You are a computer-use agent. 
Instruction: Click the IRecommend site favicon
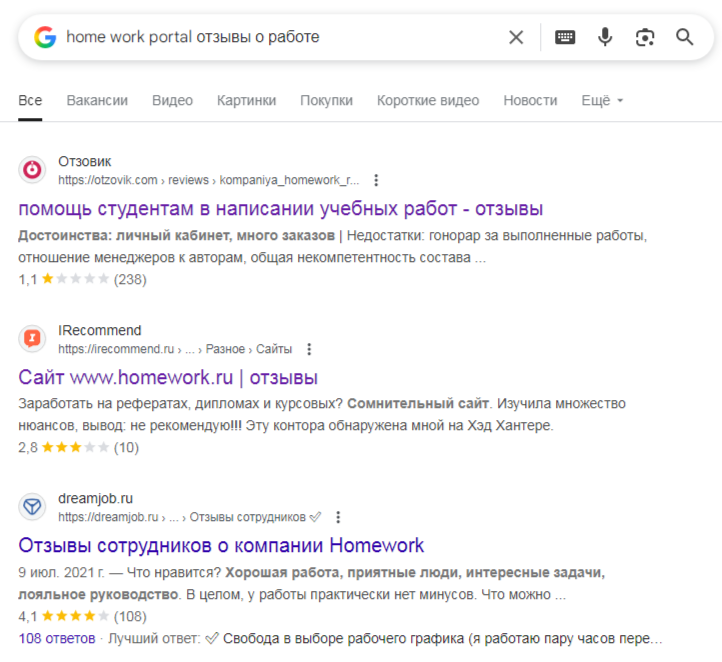pyautogui.click(x=33, y=339)
